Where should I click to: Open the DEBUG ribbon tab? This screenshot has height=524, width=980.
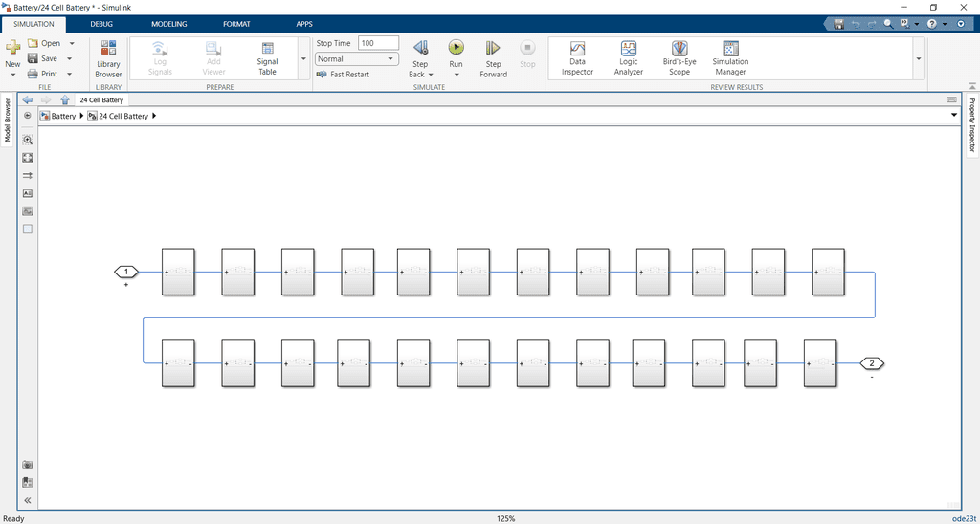click(100, 24)
